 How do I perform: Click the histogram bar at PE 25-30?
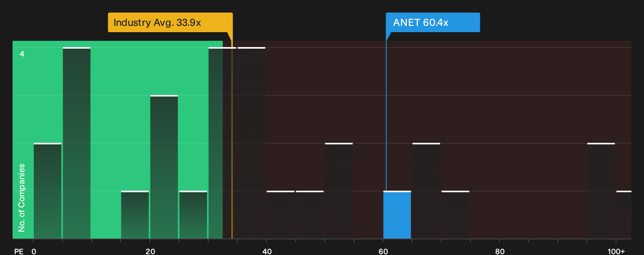193,215
